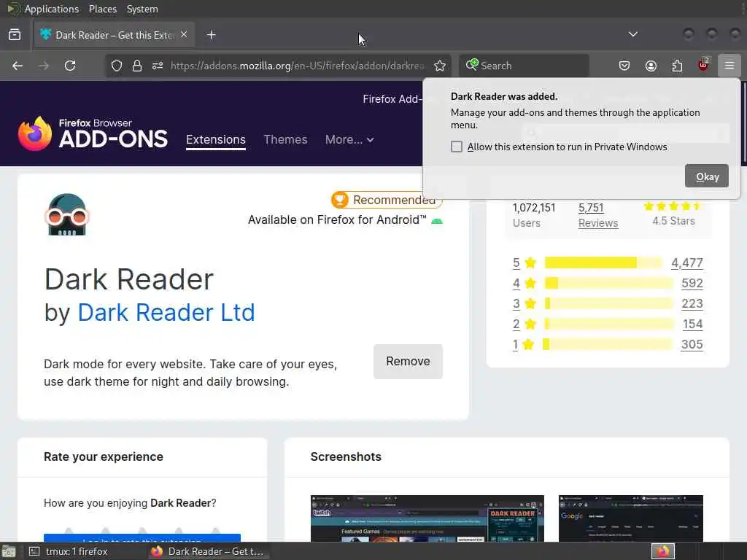Click the Android availability icon
The width and height of the screenshot is (747, 560).
[x=437, y=221]
